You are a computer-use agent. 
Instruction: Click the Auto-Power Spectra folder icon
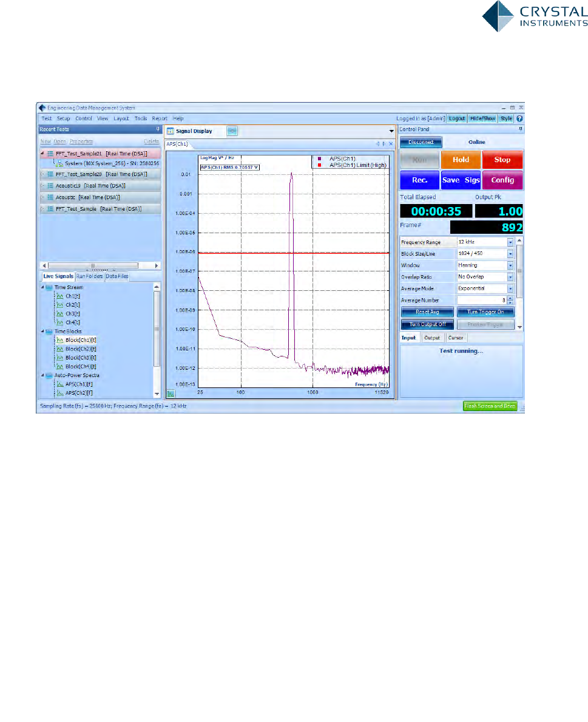pos(49,375)
